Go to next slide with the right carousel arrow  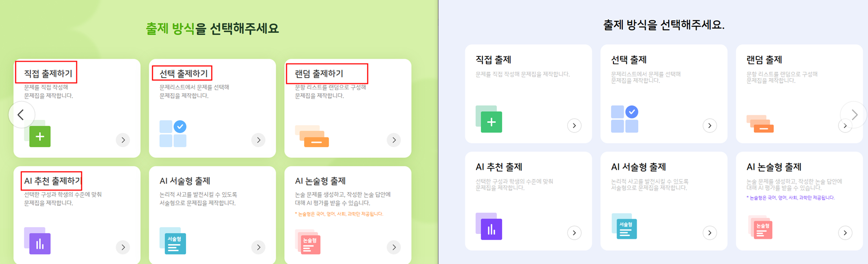pyautogui.click(x=854, y=115)
